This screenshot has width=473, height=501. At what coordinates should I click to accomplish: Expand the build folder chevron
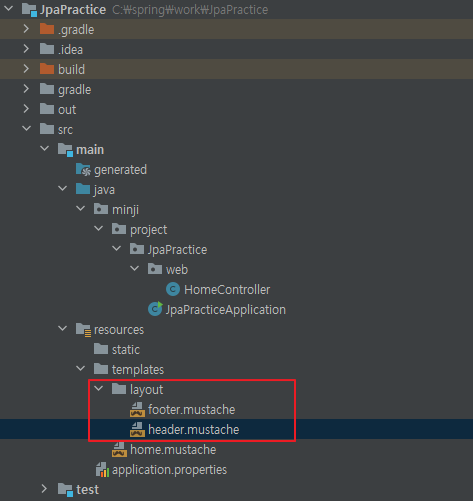tap(26, 69)
